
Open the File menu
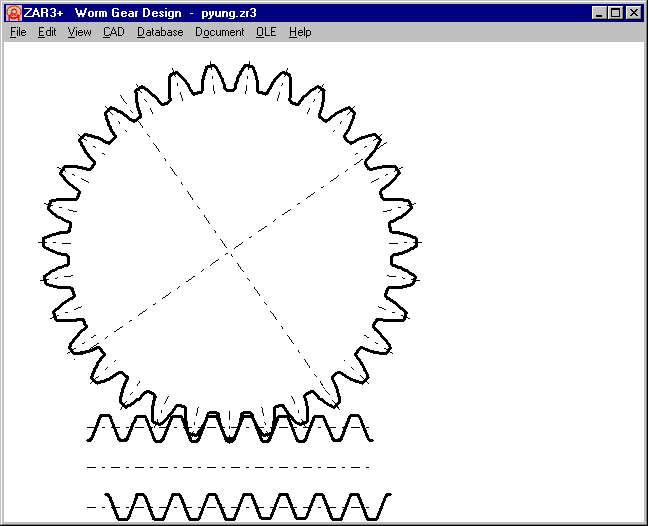pyautogui.click(x=18, y=32)
